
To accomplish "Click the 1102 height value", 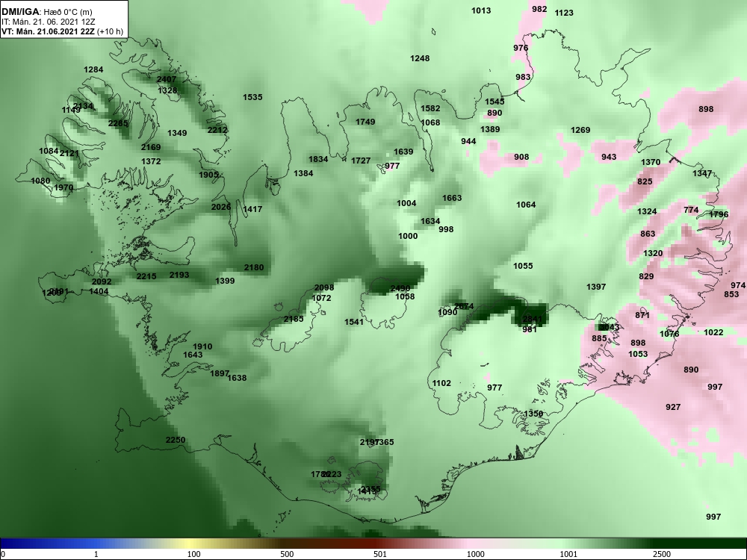I will click(x=441, y=383).
